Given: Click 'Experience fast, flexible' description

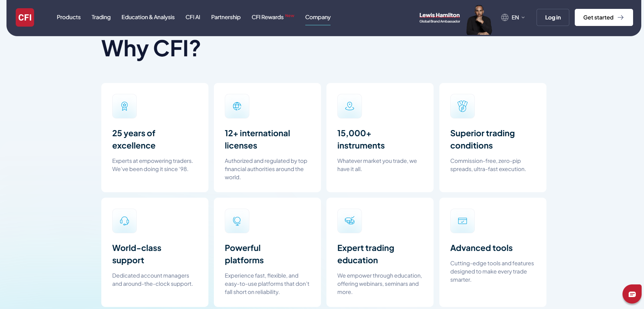Looking at the screenshot, I should pyautogui.click(x=267, y=284).
